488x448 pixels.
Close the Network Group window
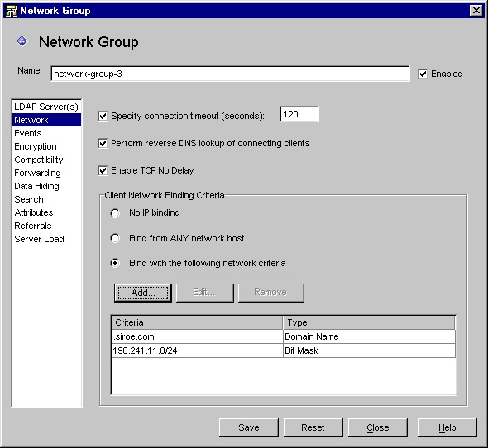[476, 11]
